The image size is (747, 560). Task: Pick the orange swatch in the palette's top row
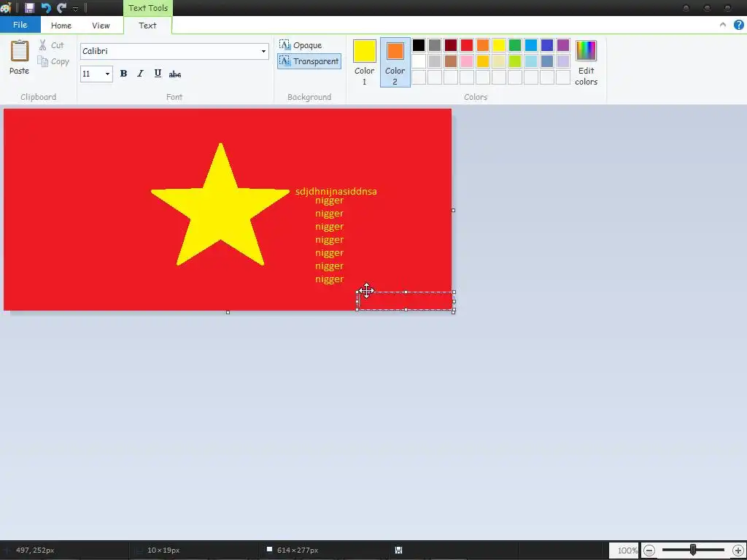tap(483, 45)
